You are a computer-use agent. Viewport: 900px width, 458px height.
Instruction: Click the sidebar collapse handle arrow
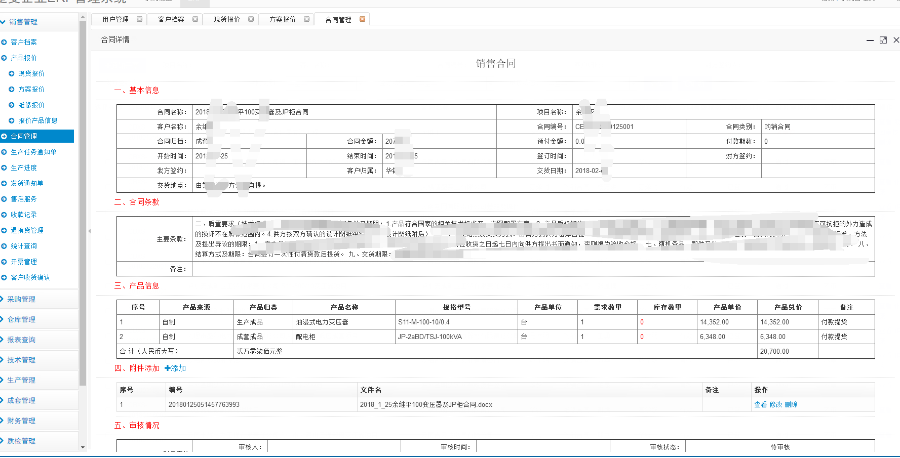pos(89,231)
